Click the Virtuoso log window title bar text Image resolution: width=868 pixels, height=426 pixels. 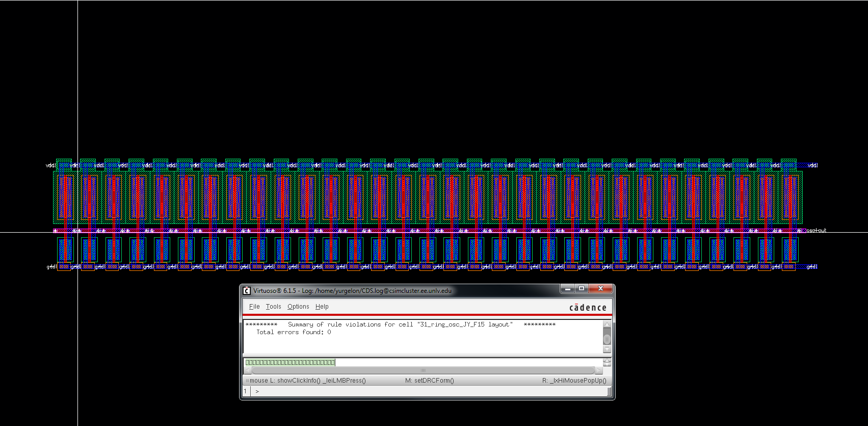coord(352,291)
